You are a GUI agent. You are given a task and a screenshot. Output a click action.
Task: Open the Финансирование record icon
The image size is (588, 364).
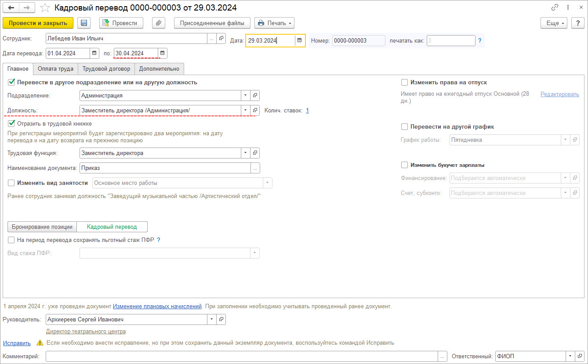click(x=575, y=178)
